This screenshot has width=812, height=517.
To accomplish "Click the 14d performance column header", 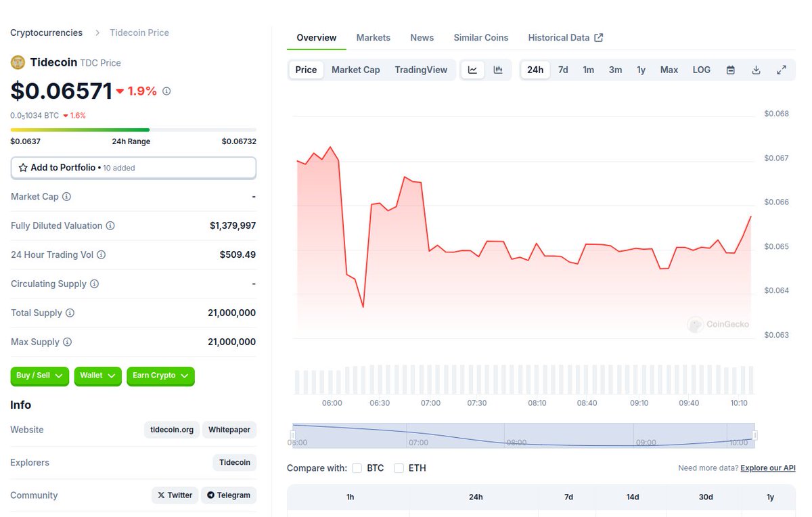I will click(633, 497).
